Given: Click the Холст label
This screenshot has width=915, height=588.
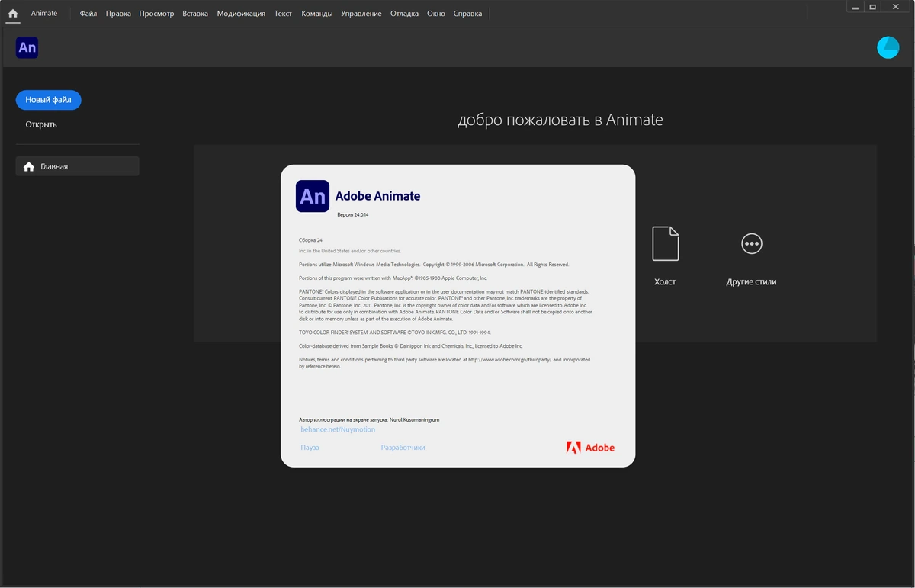Looking at the screenshot, I should pos(665,281).
